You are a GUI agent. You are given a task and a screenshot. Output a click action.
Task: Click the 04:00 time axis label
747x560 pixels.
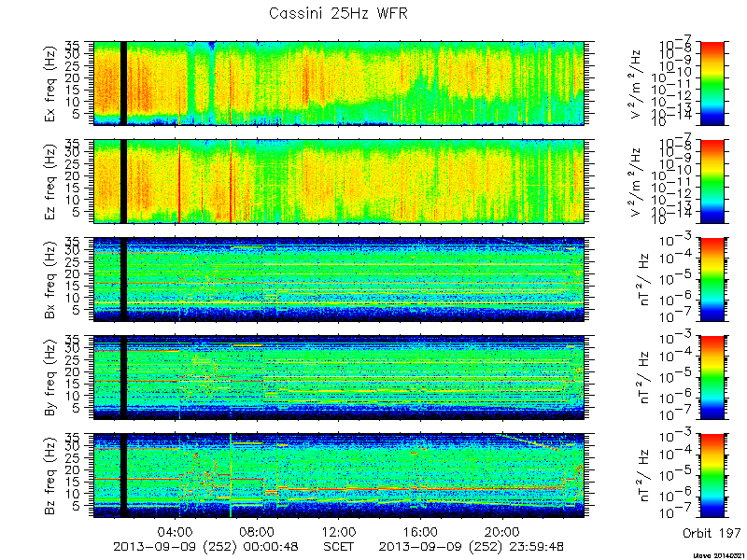tap(176, 531)
